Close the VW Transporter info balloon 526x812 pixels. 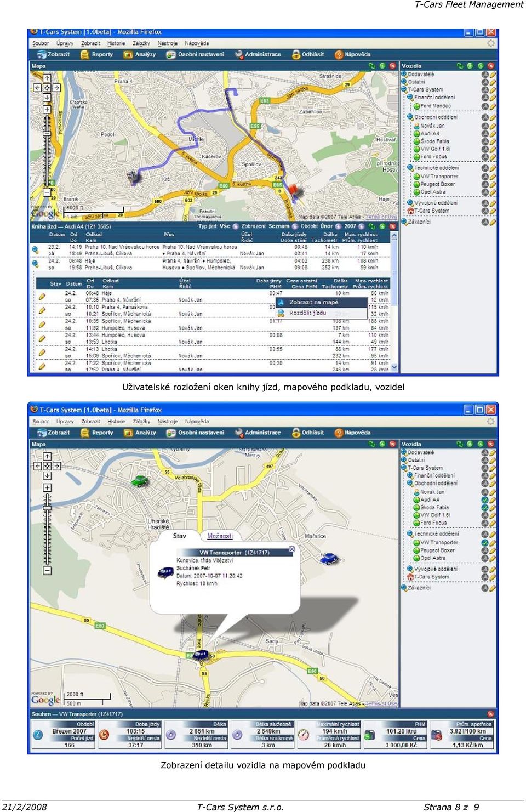click(x=291, y=549)
